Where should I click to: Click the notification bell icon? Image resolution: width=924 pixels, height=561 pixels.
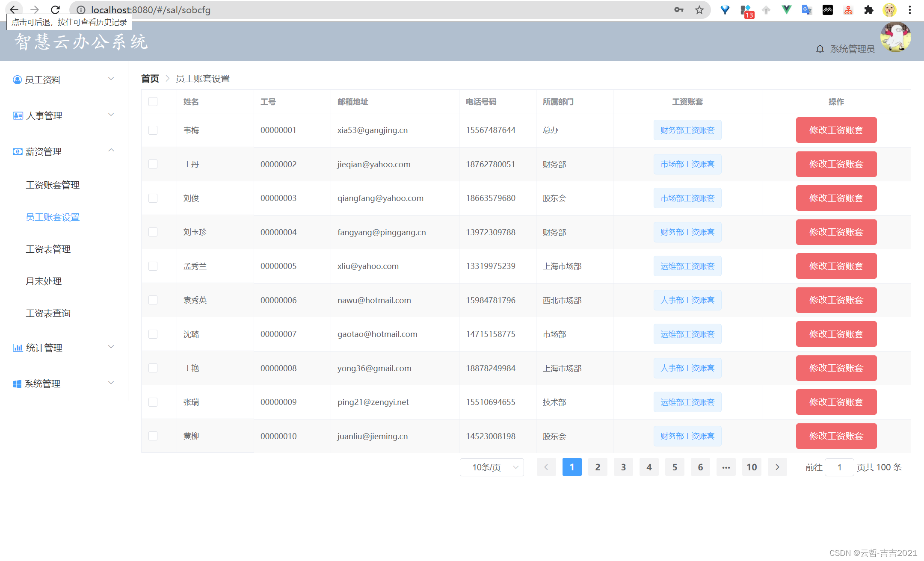[820, 49]
